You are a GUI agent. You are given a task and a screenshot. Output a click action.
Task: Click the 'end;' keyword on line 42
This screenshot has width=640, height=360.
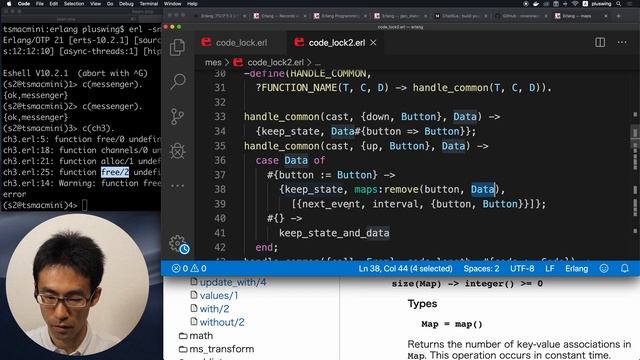coord(267,247)
